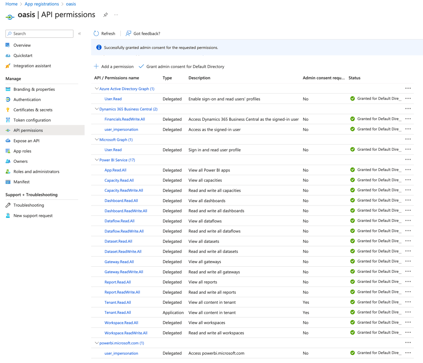Open Got feedback from the toolbar

[143, 33]
